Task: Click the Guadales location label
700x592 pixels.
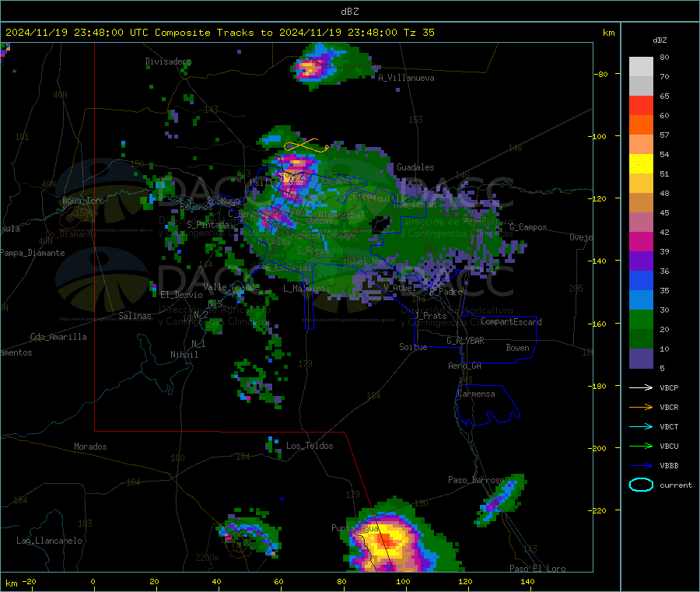Action: click(415, 167)
